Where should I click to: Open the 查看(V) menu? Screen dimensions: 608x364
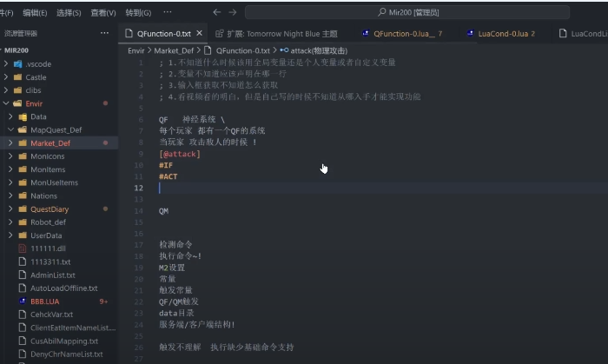(x=103, y=13)
